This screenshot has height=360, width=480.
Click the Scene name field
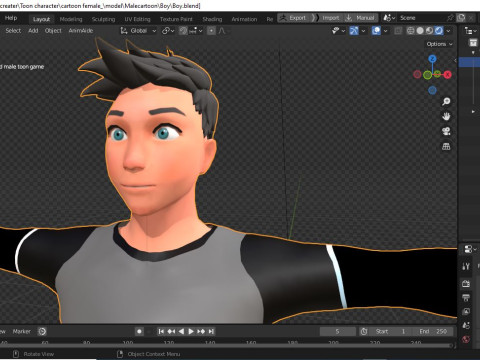(x=421, y=18)
